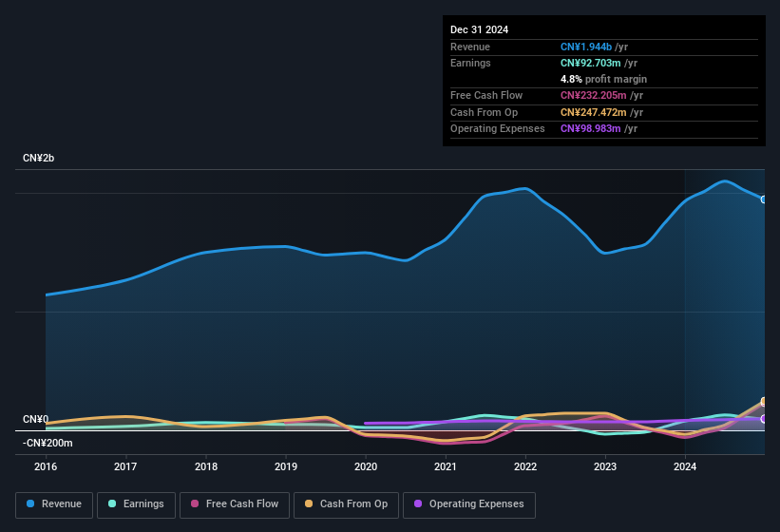Click the CN¥92.703m earnings value
Screen dimensions: 780x532
[591, 63]
